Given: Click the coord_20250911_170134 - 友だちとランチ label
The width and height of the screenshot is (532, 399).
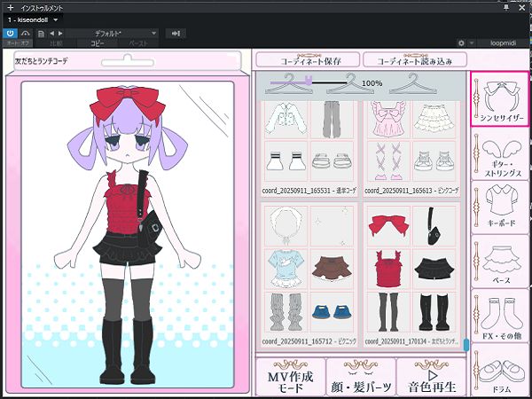Looking at the screenshot, I should (411, 341).
